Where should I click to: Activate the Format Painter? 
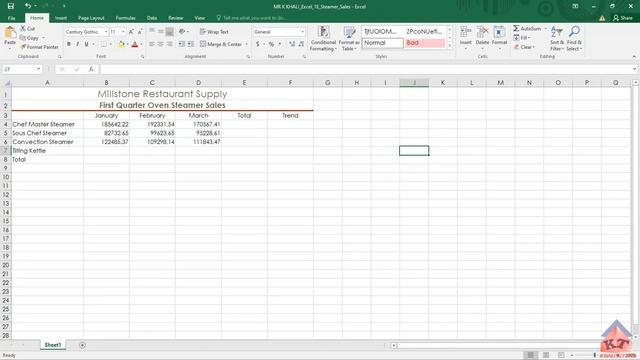click(x=39, y=47)
